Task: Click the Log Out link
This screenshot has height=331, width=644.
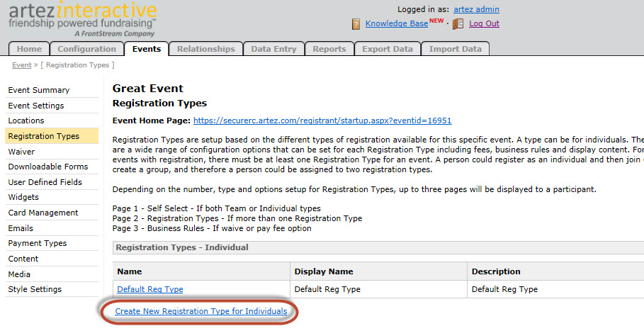Action: coord(484,23)
